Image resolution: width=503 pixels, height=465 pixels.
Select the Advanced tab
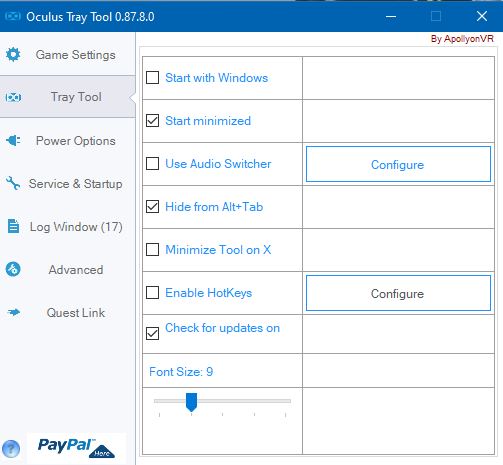click(68, 270)
